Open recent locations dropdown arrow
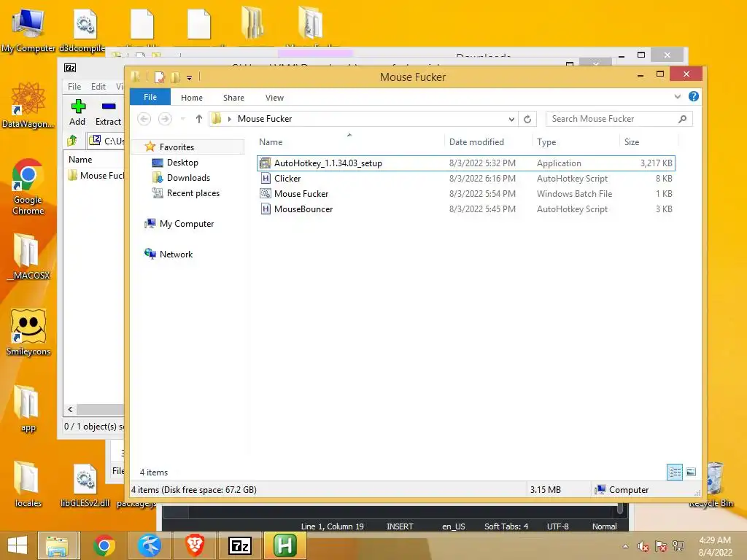Screen dimensions: 747x560 pos(182,119)
